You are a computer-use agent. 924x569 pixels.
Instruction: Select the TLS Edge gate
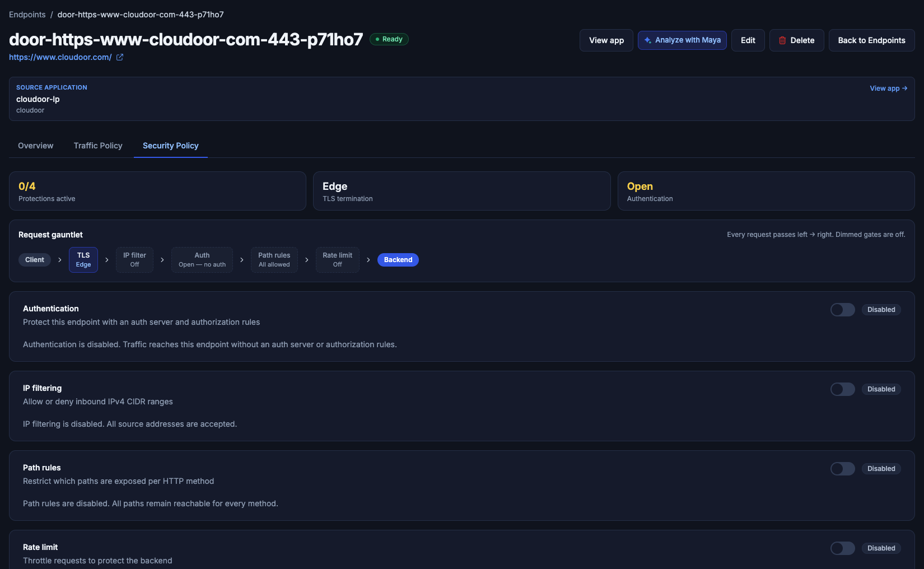tap(83, 260)
